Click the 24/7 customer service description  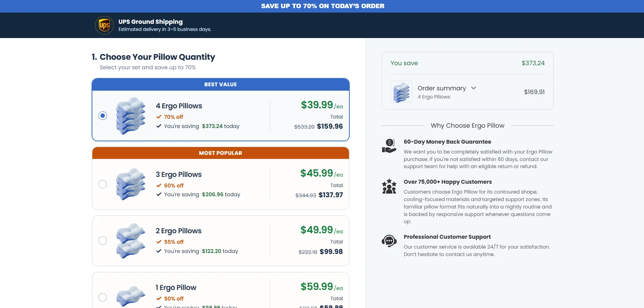477,251
